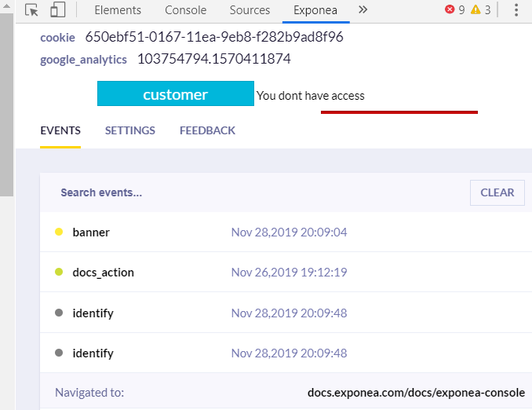Open the FEEDBACK tab
Image resolution: width=532 pixels, height=410 pixels.
(207, 131)
